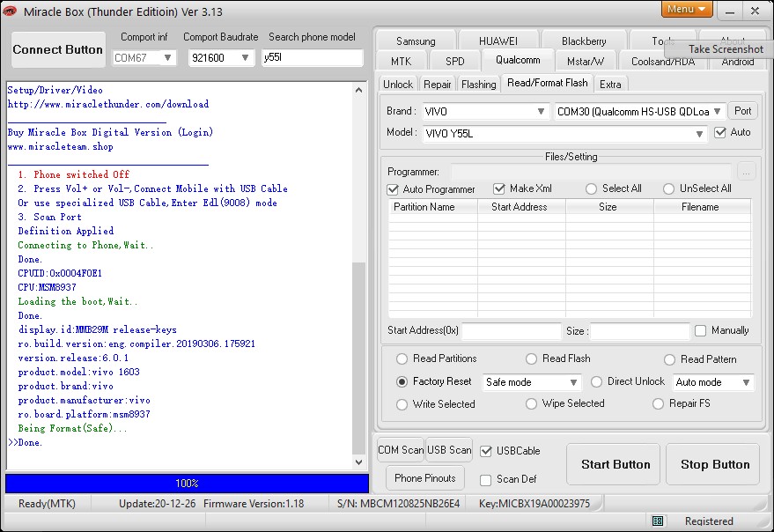The image size is (774, 532).
Task: Switch to the Samsung tab
Action: pos(416,41)
